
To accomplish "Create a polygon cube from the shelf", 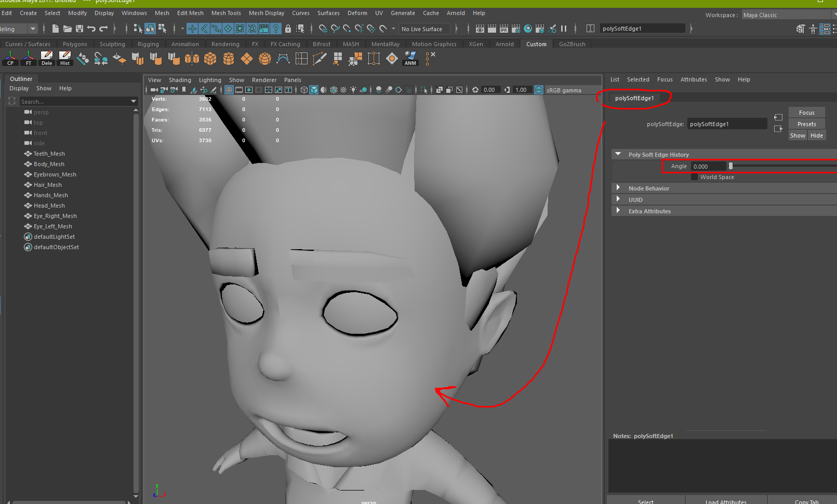I will (x=210, y=59).
